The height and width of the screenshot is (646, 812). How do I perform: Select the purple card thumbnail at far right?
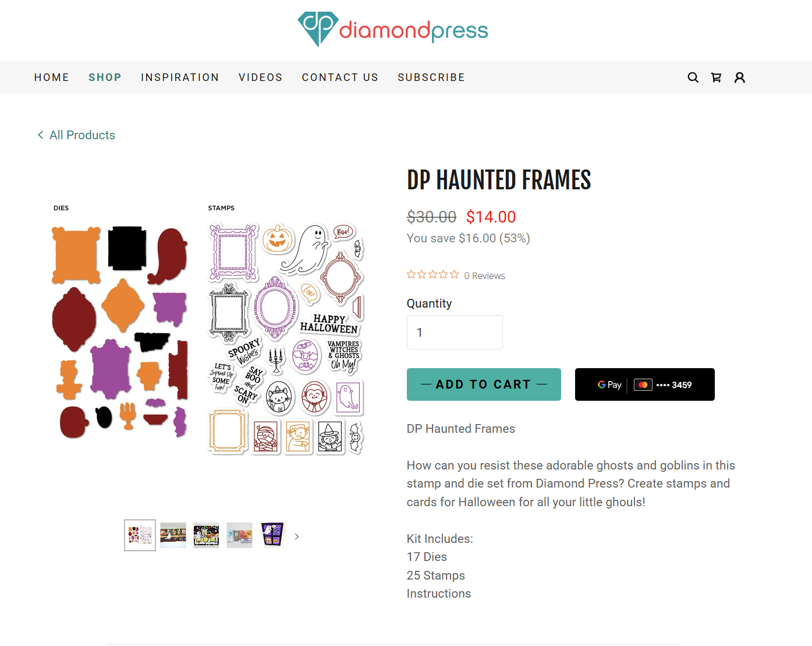[x=272, y=535]
